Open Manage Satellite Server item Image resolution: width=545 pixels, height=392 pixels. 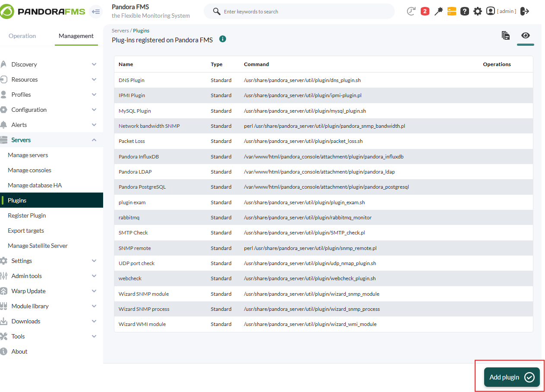point(38,246)
